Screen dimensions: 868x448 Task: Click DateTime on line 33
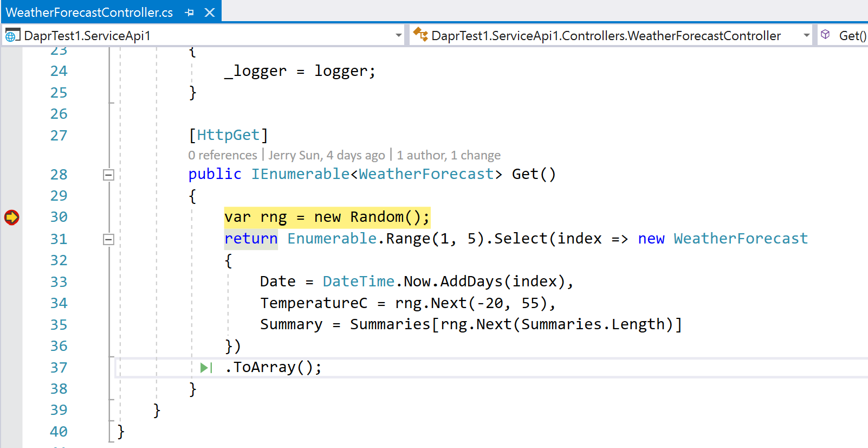(x=359, y=281)
